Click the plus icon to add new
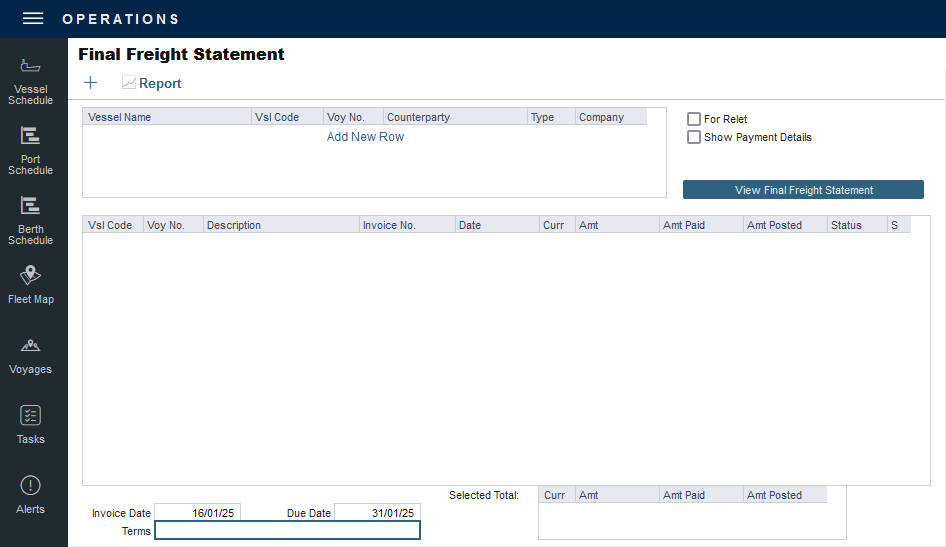This screenshot has height=547, width=946. [x=90, y=83]
